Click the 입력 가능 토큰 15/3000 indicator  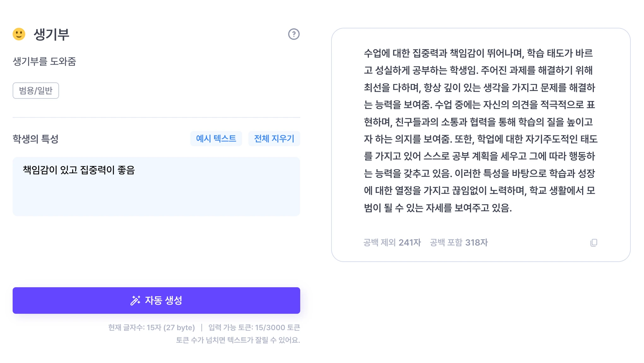254,328
